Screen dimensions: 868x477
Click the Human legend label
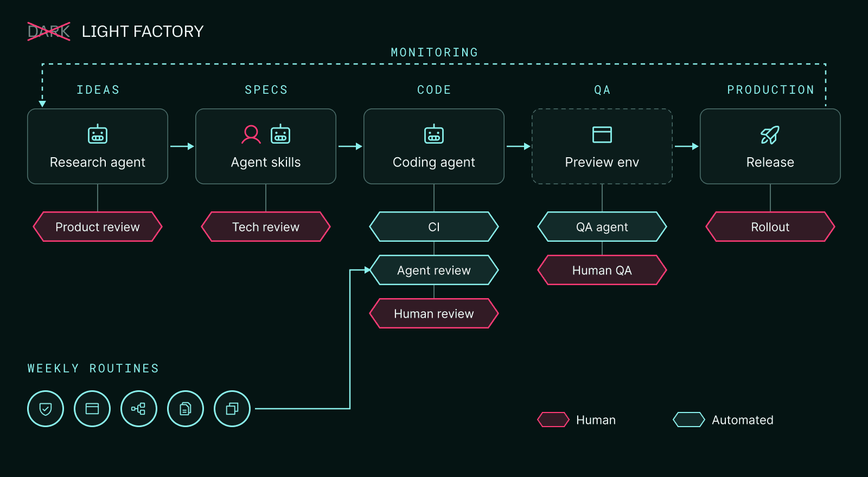tap(596, 420)
